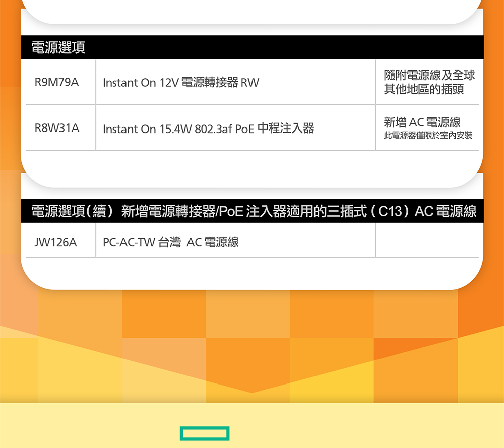Click the empty notes cell beside PC-AC-TW
The image size is (504, 448).
tap(426, 240)
